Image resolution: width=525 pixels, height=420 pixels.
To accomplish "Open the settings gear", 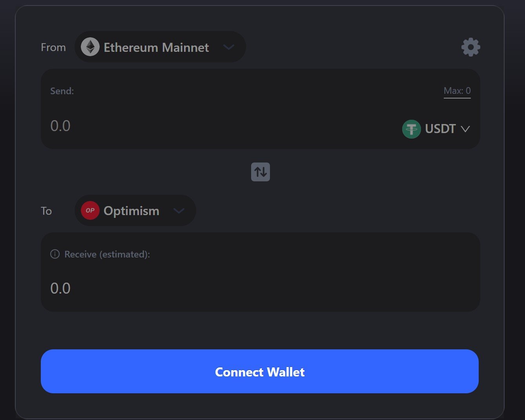I will tap(470, 47).
